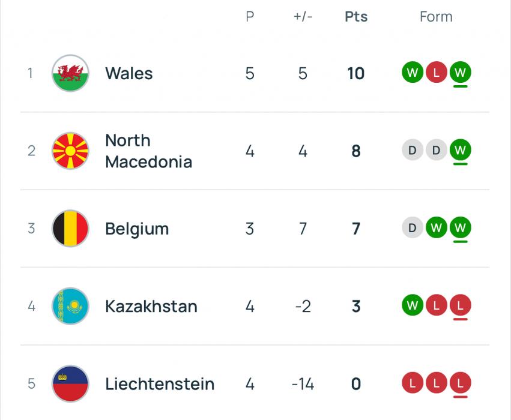The height and width of the screenshot is (420, 511).
Task: Open the Wales team link
Action: click(x=129, y=73)
